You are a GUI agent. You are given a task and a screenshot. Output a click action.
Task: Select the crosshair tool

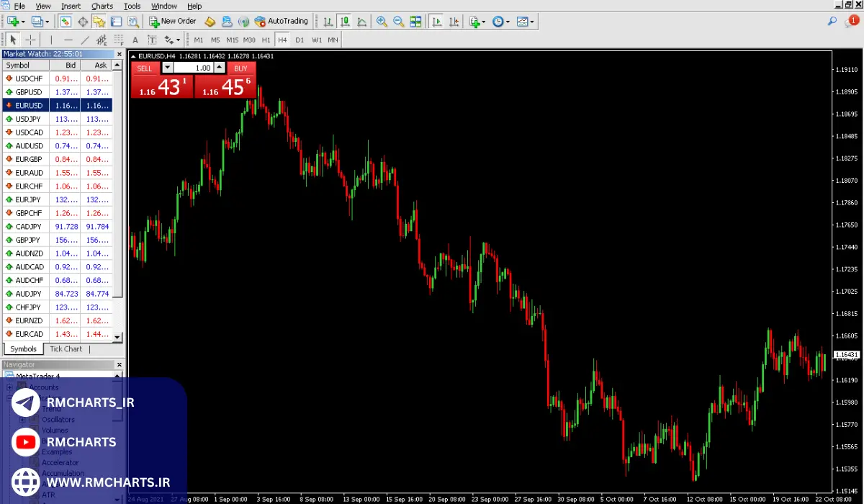31,40
